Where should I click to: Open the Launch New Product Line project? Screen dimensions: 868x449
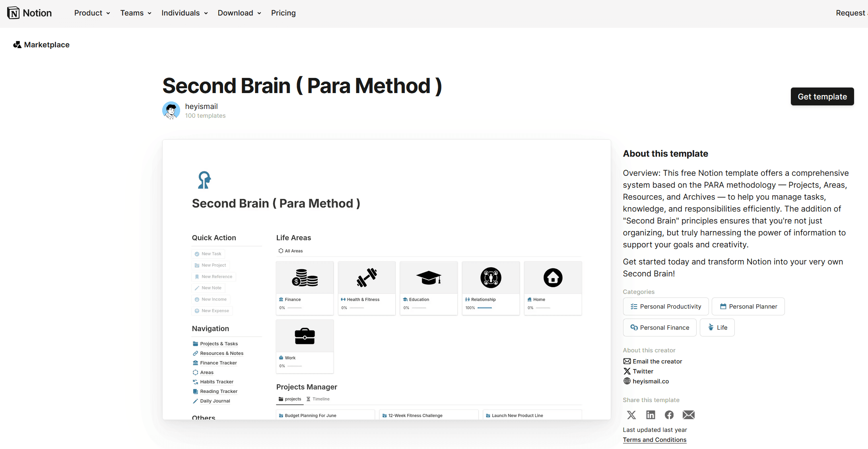[532, 415]
